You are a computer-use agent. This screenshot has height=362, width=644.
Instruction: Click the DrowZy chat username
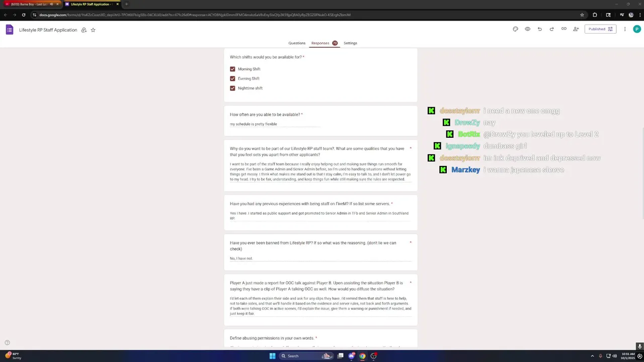(467, 123)
